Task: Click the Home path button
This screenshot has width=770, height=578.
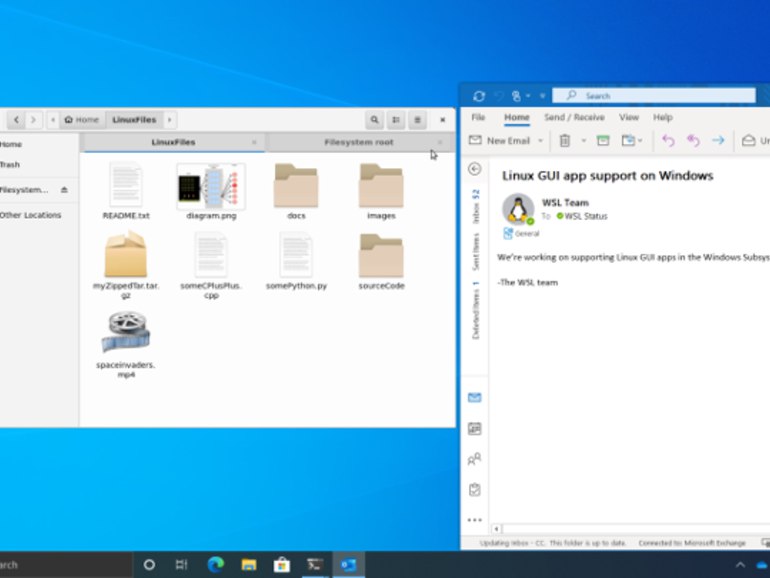Action: (82, 120)
